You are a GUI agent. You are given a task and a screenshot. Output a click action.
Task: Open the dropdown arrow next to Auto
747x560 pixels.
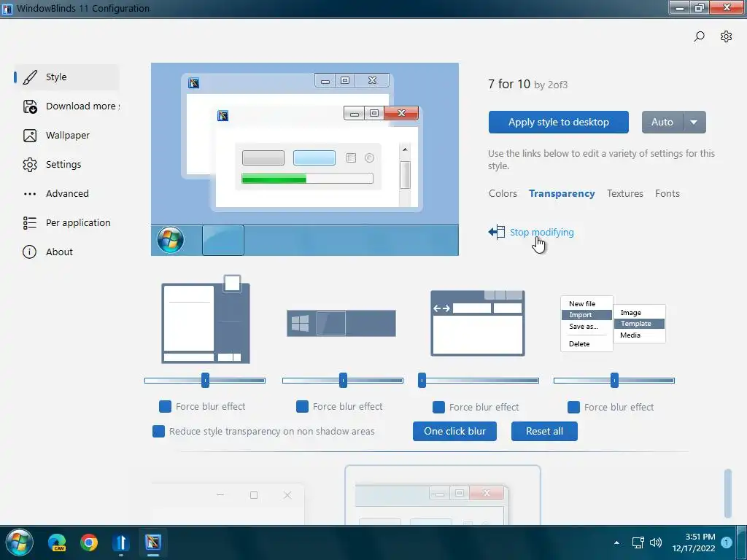pos(694,122)
